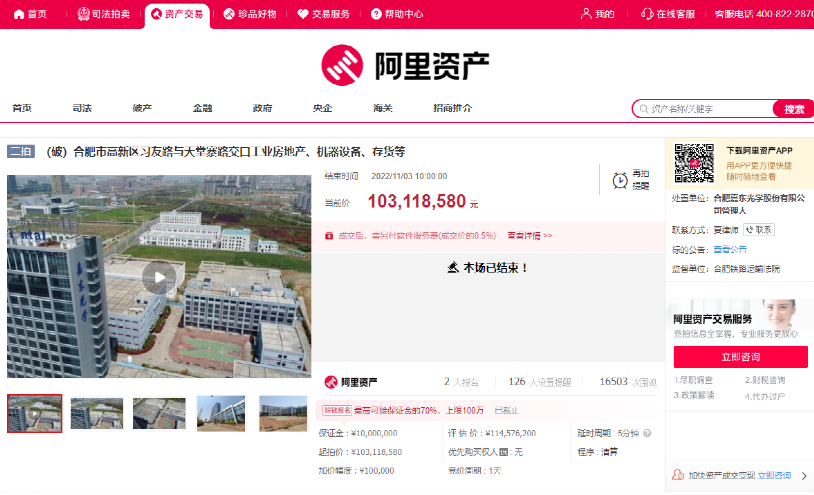Screen dimensions: 814x495
Task: Click the 险铁报名 tag
Action: click(x=337, y=410)
